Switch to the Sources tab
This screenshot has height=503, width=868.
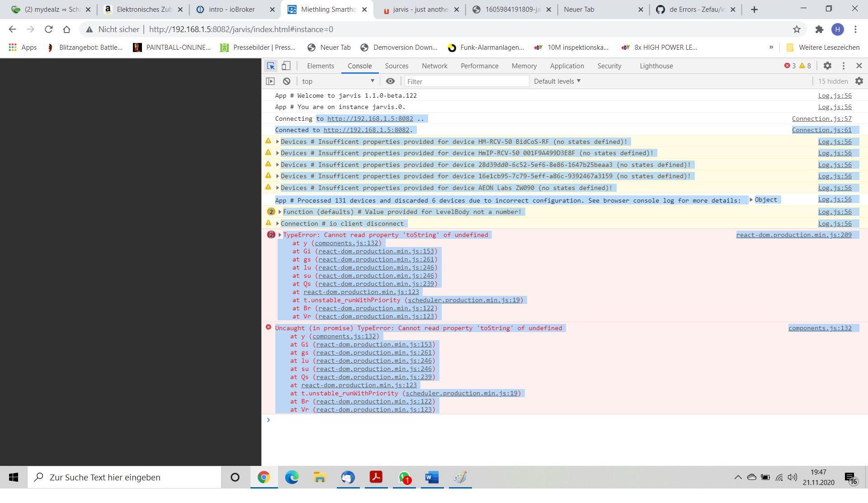pos(396,66)
